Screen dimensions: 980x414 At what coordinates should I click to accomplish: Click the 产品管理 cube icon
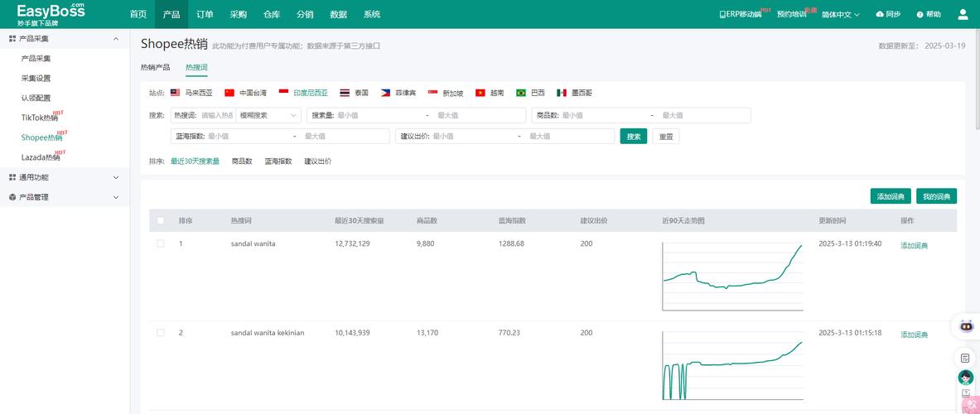pyautogui.click(x=12, y=197)
